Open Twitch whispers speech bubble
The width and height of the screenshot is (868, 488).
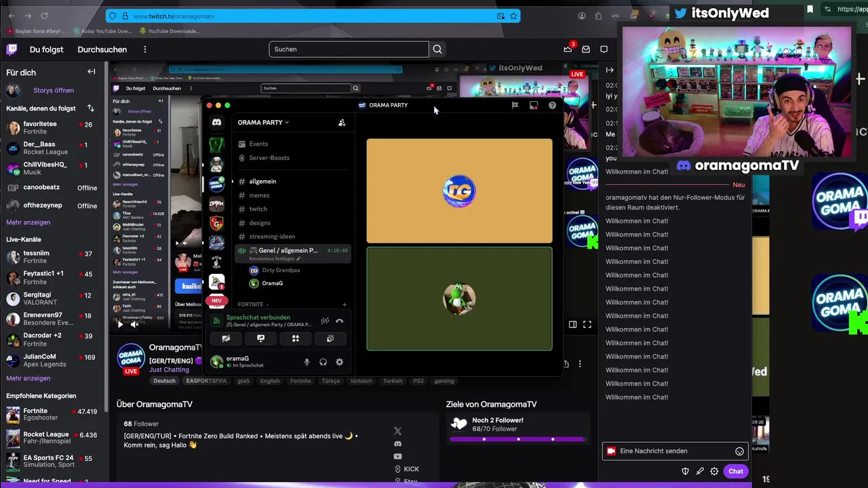(604, 49)
